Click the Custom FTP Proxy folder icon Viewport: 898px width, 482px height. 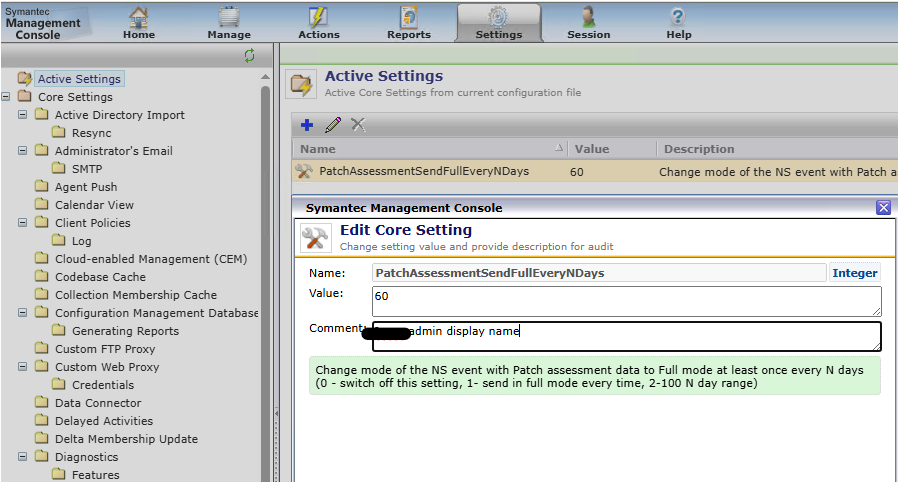pos(41,348)
